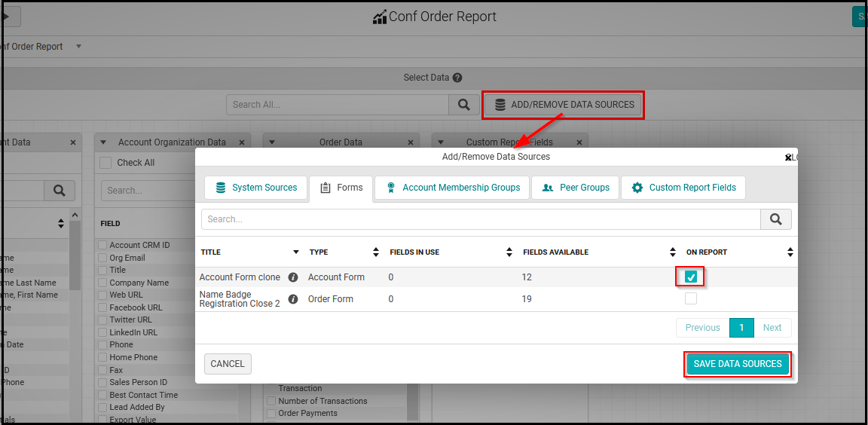The image size is (868, 425).
Task: Check the Company Name field
Action: [x=102, y=283]
